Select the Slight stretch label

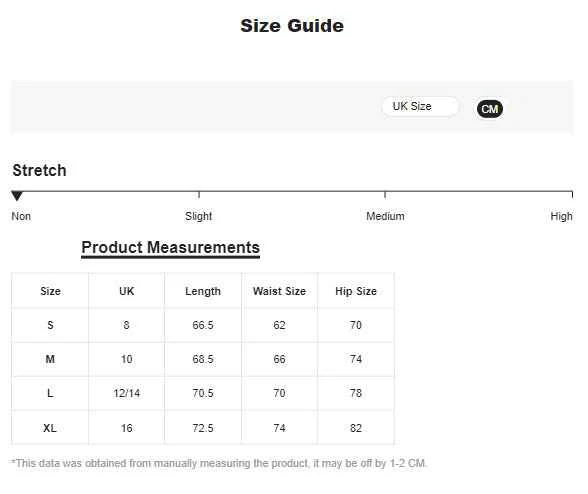tap(198, 216)
